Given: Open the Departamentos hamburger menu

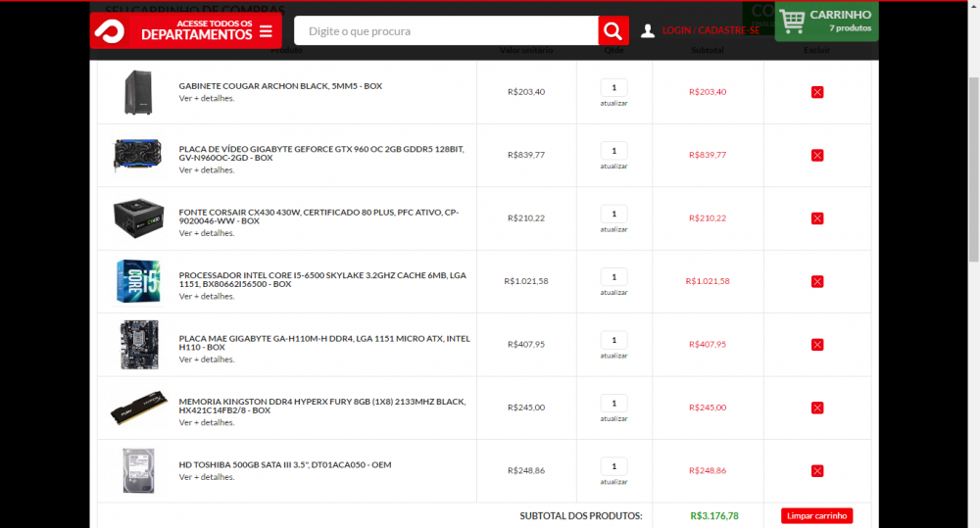Looking at the screenshot, I should pos(266,32).
